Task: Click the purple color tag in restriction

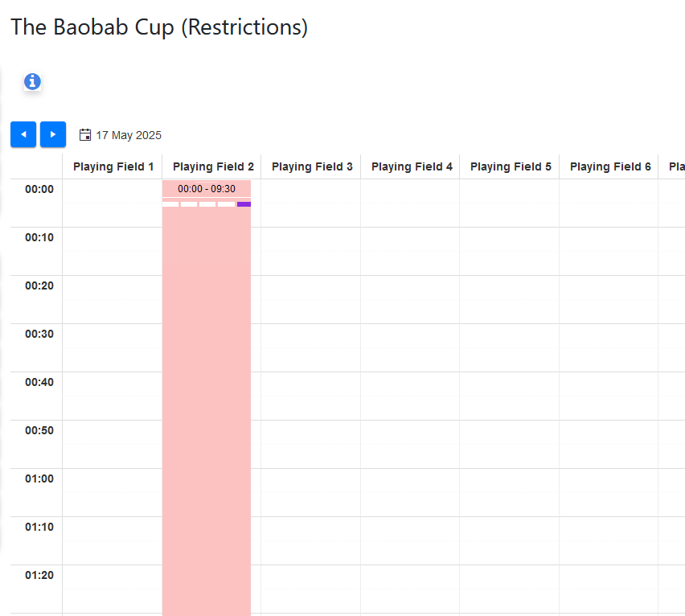Action: 244,204
